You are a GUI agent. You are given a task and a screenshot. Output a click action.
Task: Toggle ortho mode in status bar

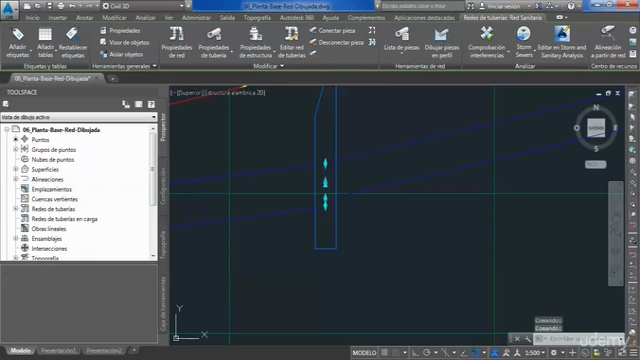click(x=415, y=353)
